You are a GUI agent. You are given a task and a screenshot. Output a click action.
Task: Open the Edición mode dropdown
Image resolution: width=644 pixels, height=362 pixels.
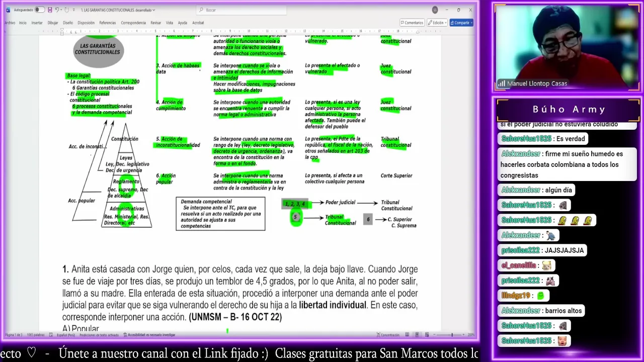click(437, 23)
